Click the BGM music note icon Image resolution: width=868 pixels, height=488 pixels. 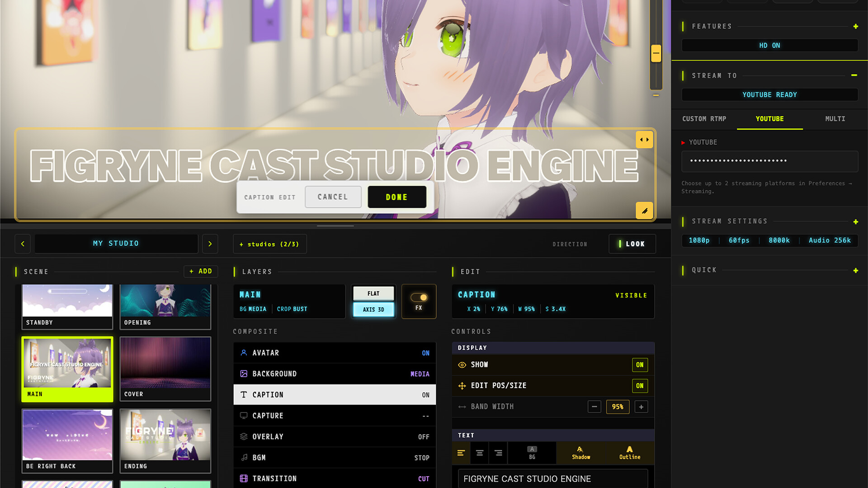coord(244,457)
